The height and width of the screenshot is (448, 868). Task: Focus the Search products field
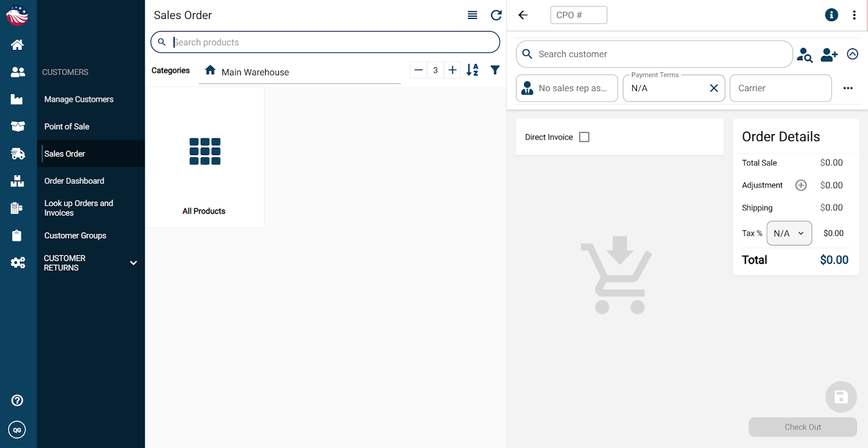[x=325, y=42]
